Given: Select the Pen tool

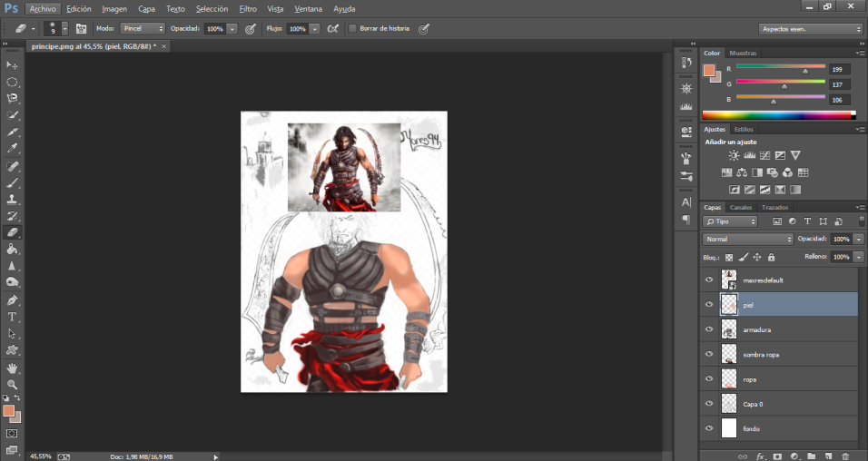Looking at the screenshot, I should 12,300.
